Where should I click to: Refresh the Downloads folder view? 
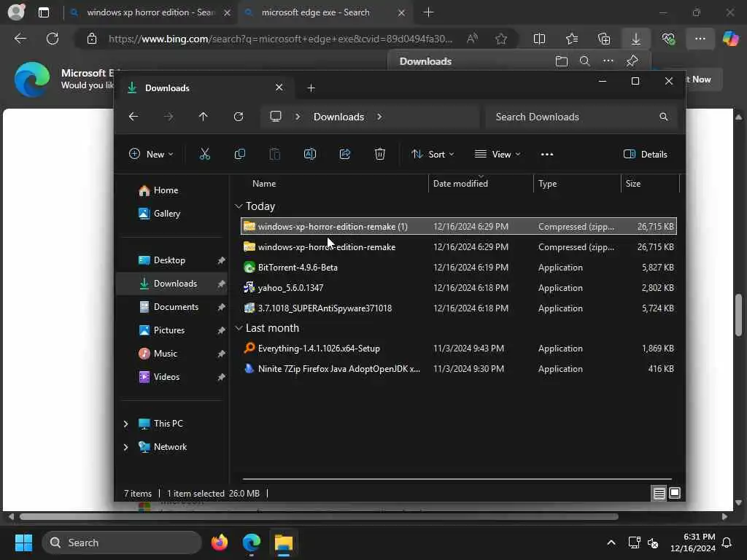tap(239, 117)
